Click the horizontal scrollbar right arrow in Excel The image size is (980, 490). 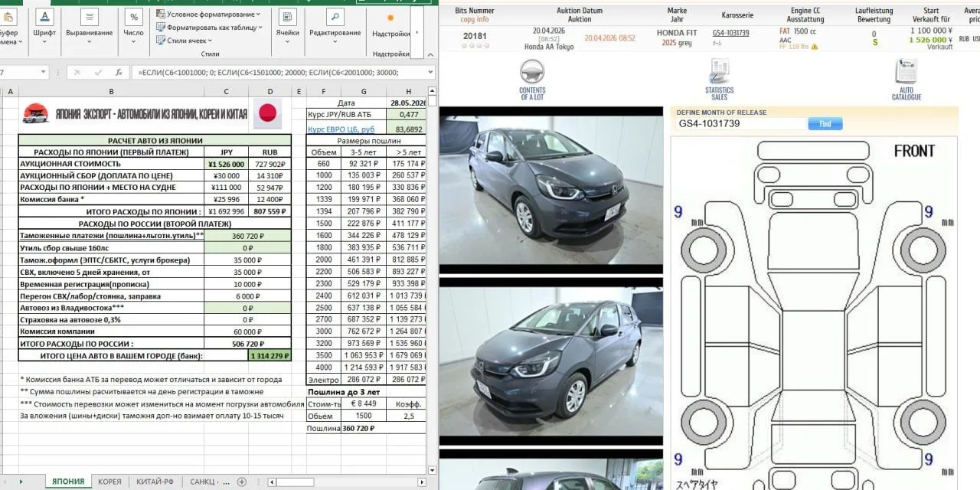pos(420,482)
